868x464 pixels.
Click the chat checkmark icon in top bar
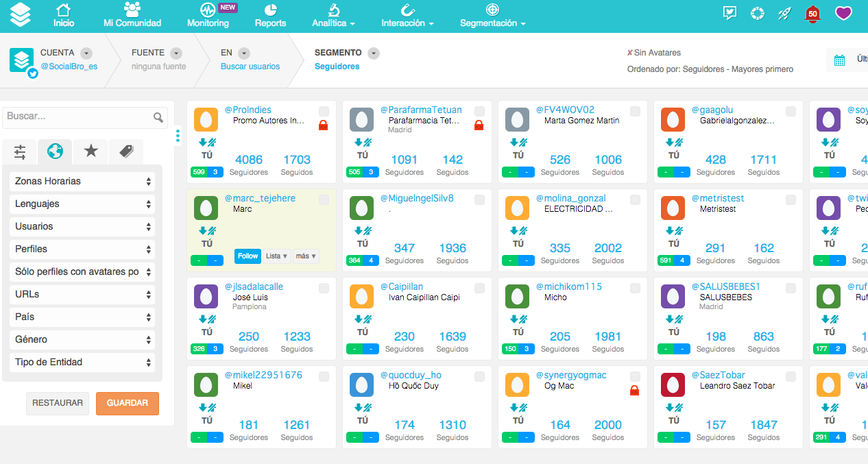point(730,13)
